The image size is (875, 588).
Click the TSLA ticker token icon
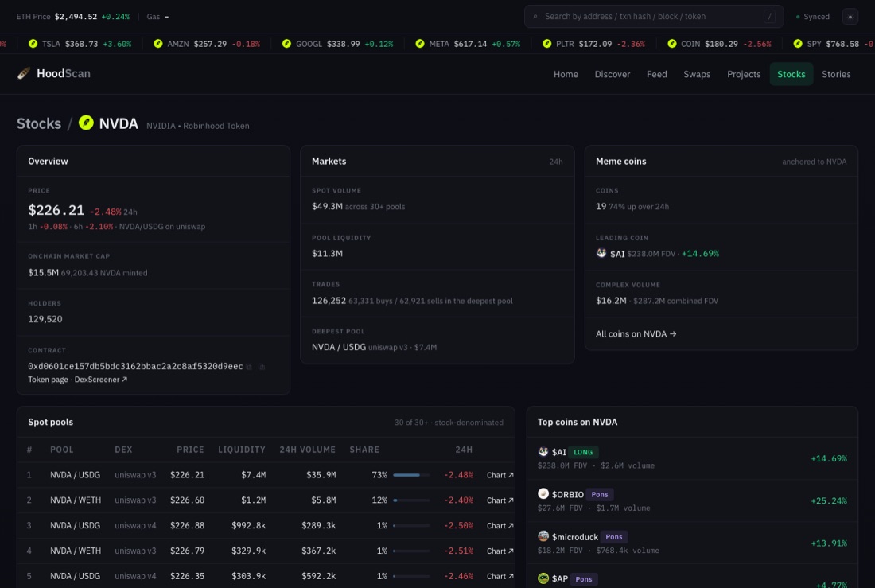(x=33, y=44)
